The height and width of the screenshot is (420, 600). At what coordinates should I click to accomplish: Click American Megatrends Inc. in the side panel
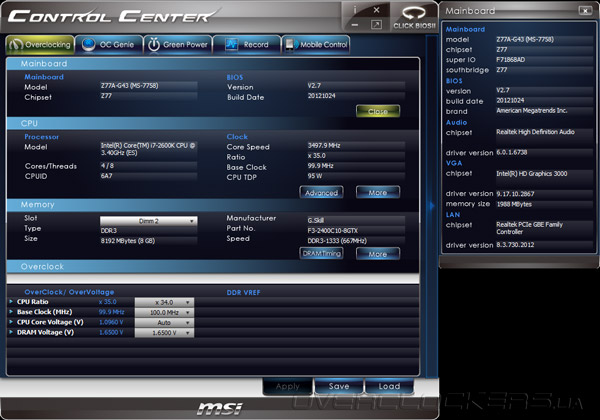pos(544,111)
